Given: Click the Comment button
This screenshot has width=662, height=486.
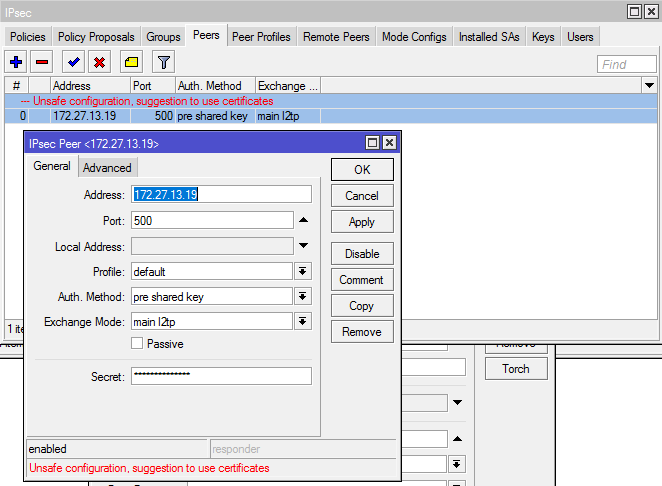Looking at the screenshot, I should (362, 280).
